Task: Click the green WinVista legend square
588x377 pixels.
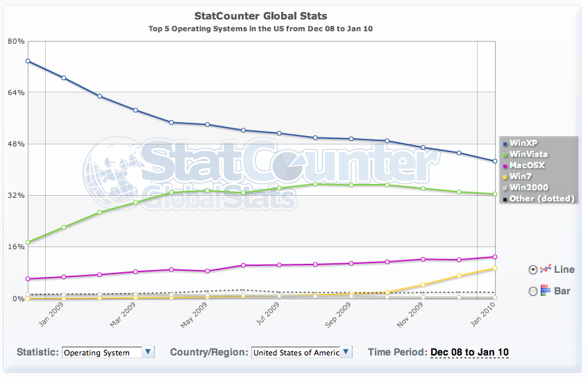Action: click(505, 154)
